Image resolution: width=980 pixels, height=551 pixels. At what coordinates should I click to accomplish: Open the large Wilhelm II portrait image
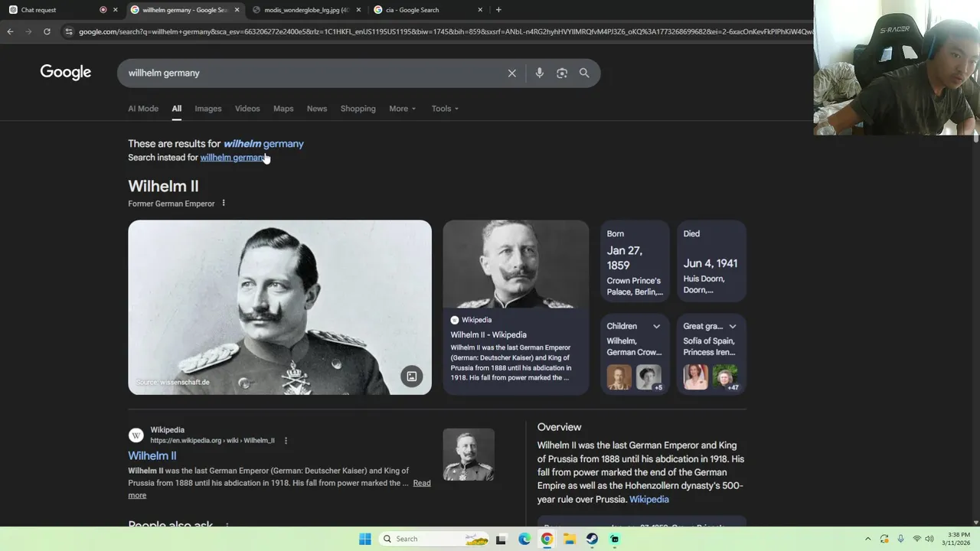coord(279,308)
